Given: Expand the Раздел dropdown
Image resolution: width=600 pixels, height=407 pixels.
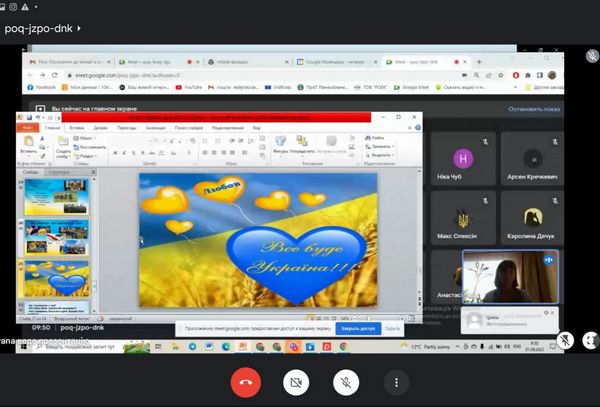Looking at the screenshot, I should tap(85, 156).
